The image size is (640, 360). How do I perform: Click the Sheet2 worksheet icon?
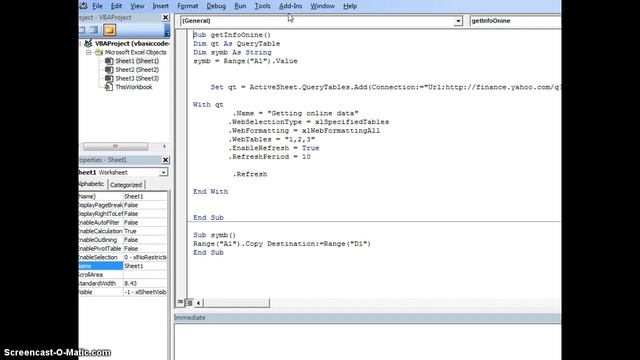click(x=109, y=70)
